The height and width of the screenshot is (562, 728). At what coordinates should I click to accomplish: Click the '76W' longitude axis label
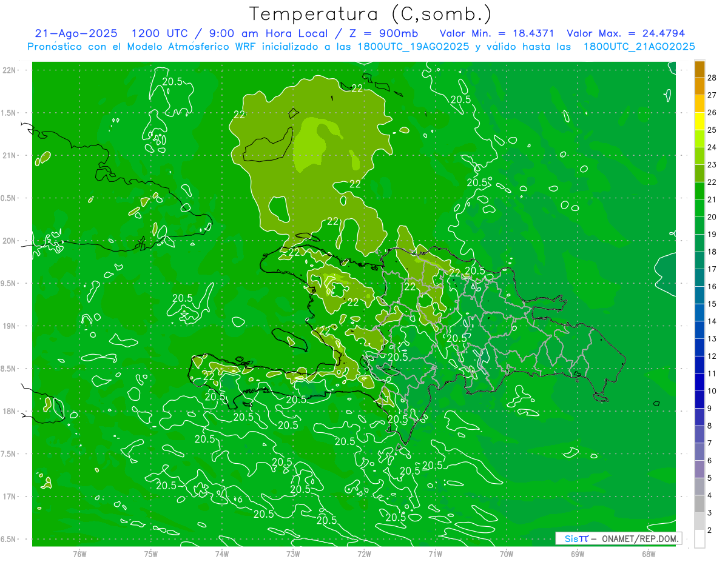[79, 554]
